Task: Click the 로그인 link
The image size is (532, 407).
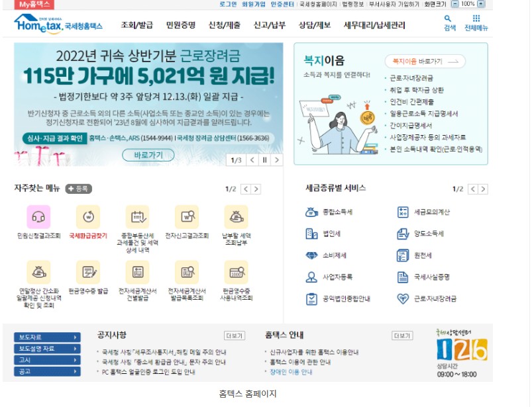Action: click(x=228, y=4)
